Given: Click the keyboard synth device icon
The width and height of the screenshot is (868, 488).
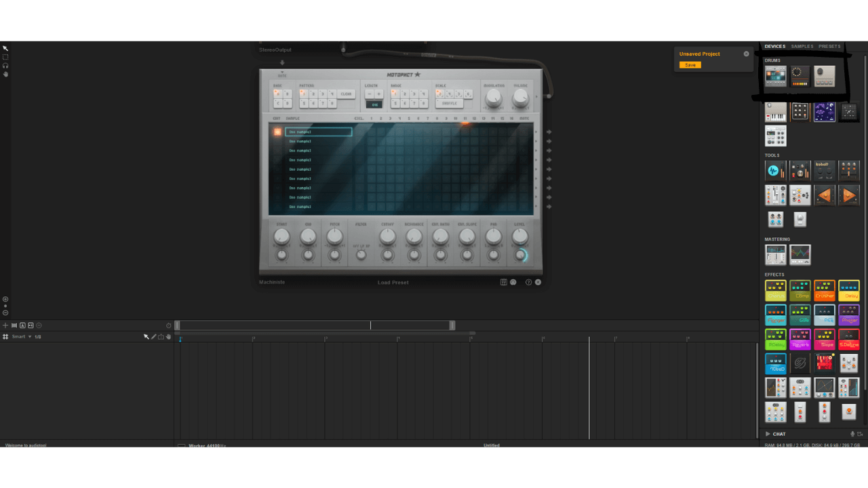Looking at the screenshot, I should (x=775, y=113).
